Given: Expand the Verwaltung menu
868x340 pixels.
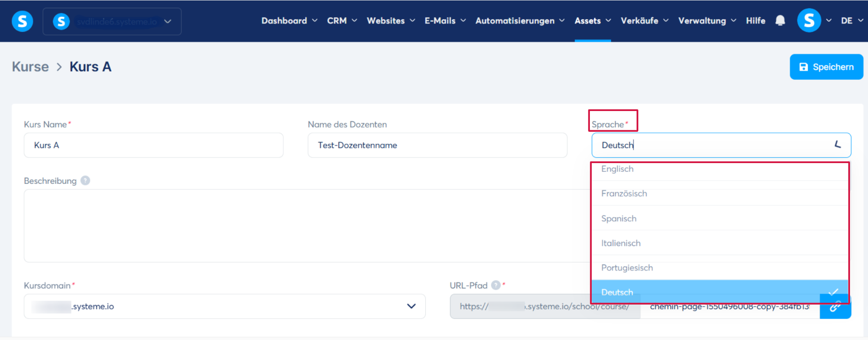Looking at the screenshot, I should pyautogui.click(x=707, y=21).
